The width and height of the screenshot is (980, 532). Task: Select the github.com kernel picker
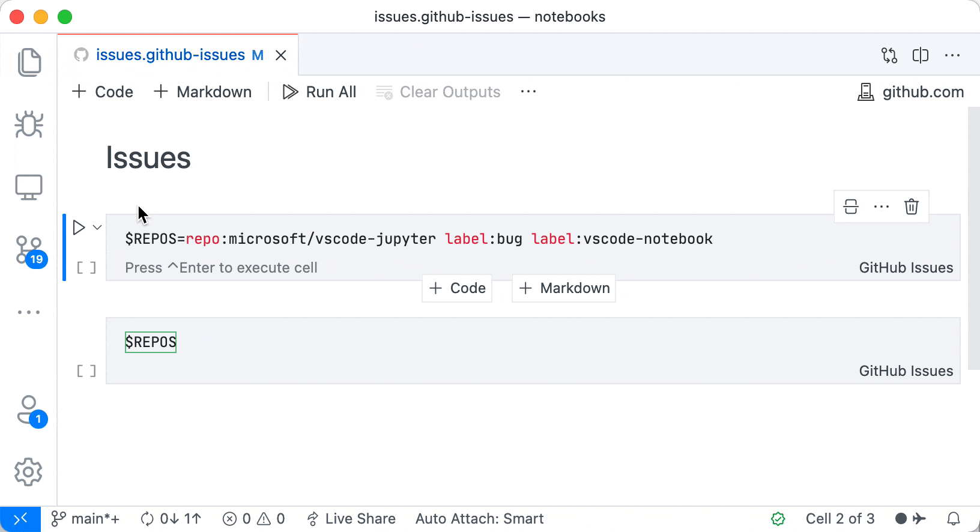point(910,92)
